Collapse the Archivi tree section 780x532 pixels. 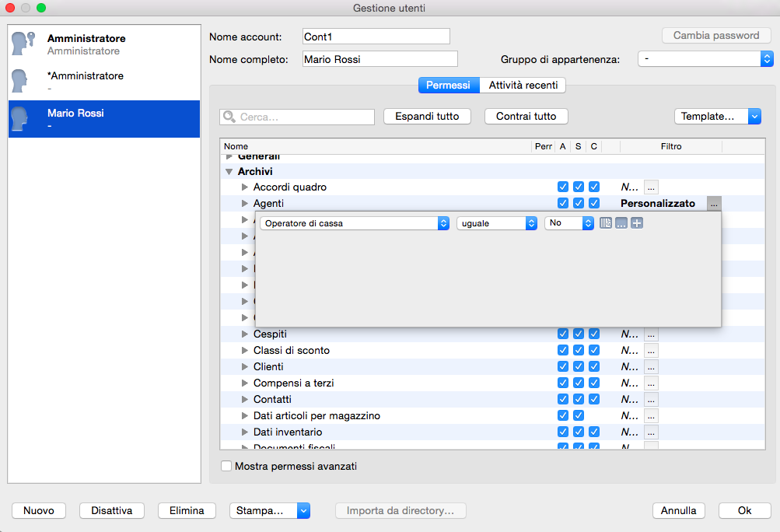click(229, 171)
